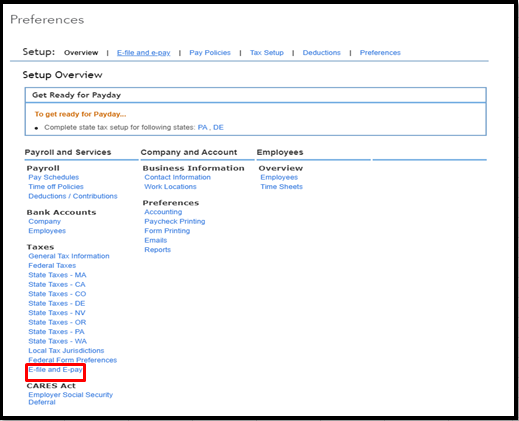Click the 'Business Information' heading
The height and width of the screenshot is (421, 519).
point(193,168)
